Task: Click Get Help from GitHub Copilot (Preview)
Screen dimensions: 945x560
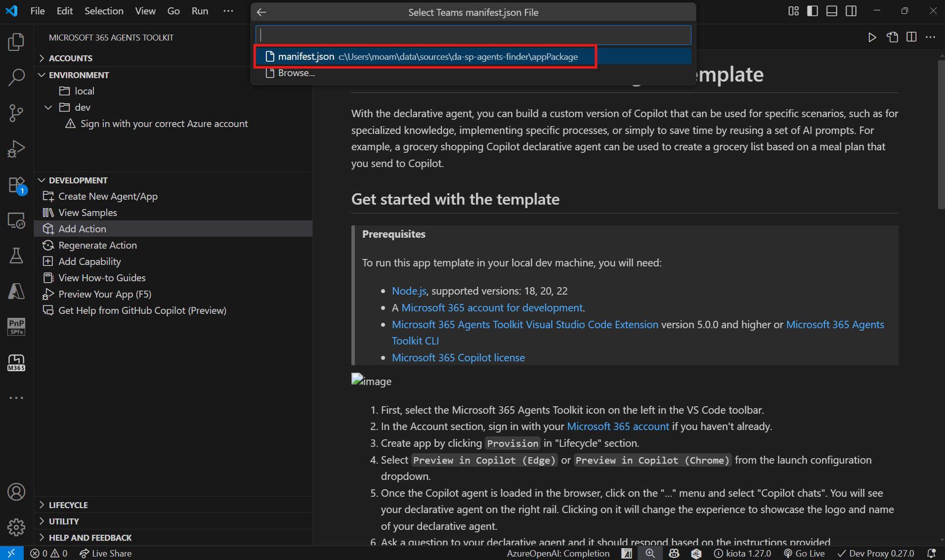Action: pyautogui.click(x=173, y=311)
